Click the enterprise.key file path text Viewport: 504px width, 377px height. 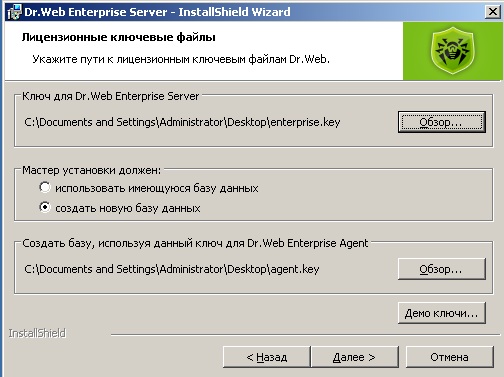click(x=182, y=122)
